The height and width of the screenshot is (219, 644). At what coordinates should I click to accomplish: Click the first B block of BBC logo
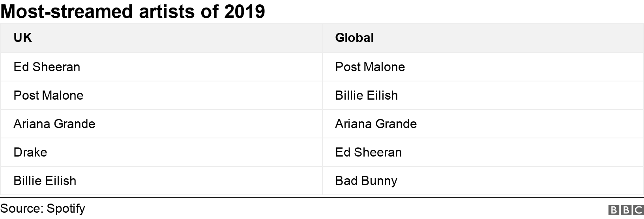(614, 210)
